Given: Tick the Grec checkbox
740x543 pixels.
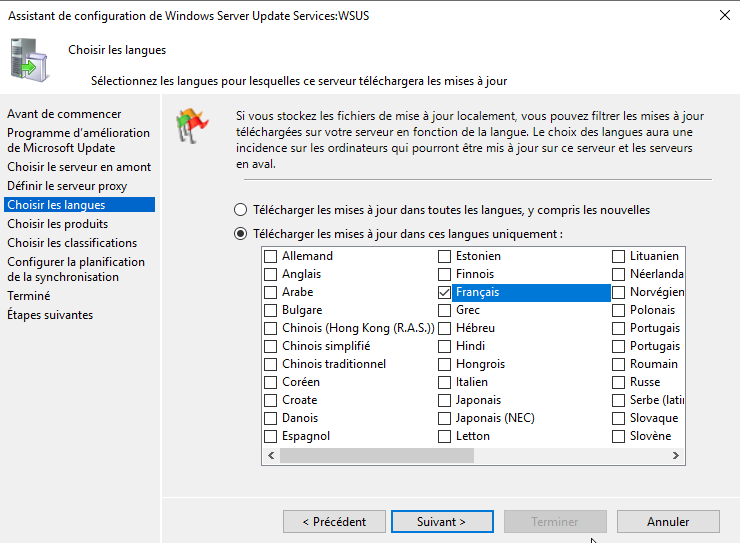Looking at the screenshot, I should pyautogui.click(x=444, y=310).
